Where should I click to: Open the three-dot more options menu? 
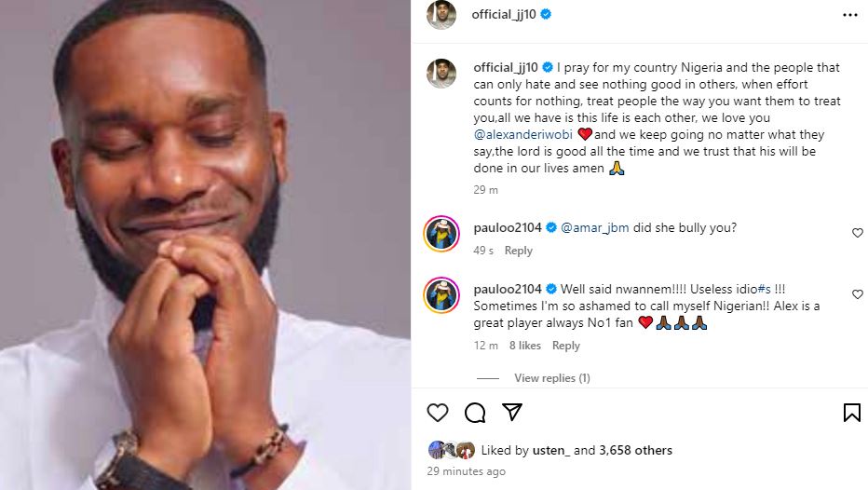[849, 15]
